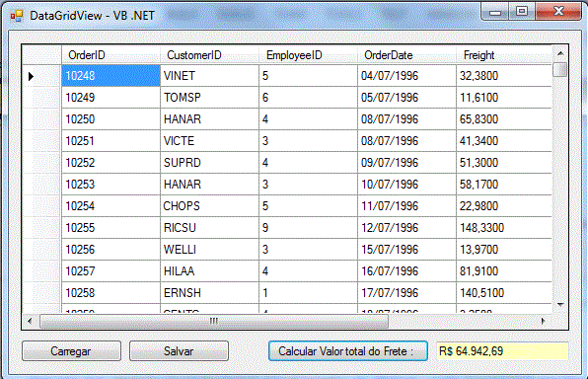Select customer cell HILAA
Screen dimensions: 588x379
click(x=209, y=271)
